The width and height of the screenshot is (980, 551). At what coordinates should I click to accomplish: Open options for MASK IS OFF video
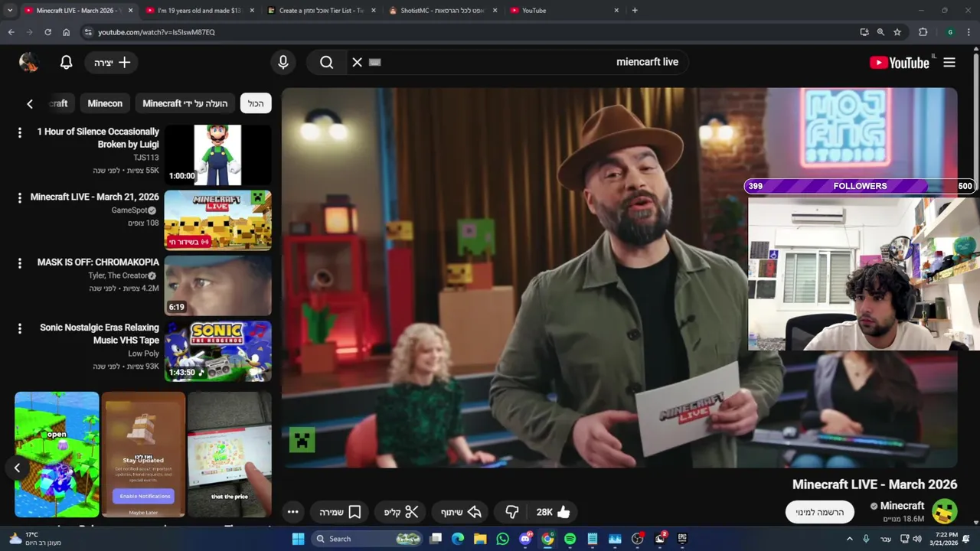coord(20,262)
